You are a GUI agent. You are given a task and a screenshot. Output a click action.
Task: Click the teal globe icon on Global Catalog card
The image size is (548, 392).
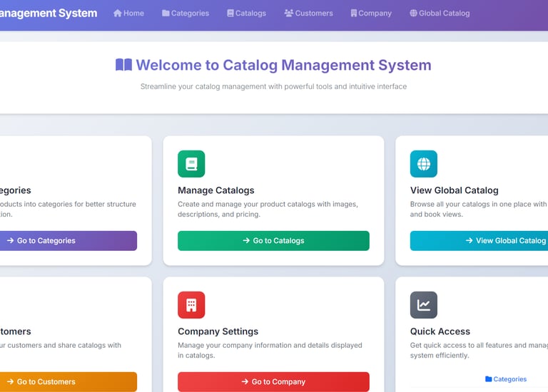point(424,164)
